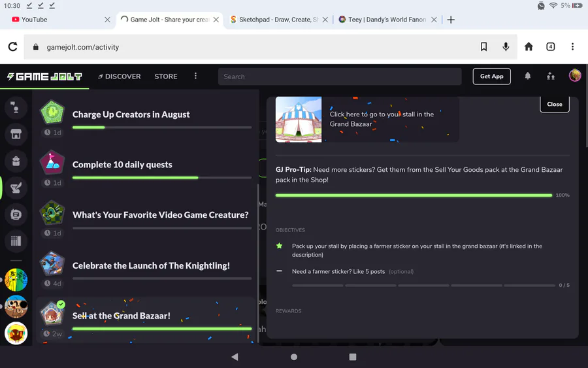Reload the page with the refresh icon

coord(13,47)
